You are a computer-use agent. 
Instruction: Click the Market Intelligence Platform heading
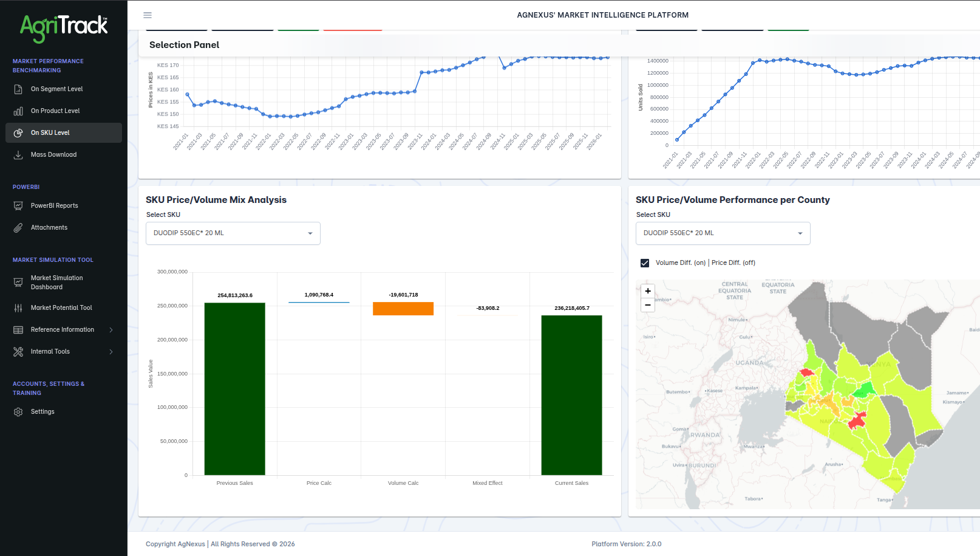point(603,15)
